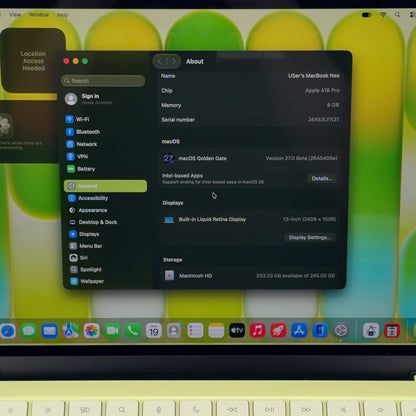This screenshot has width=416, height=416.
Task: Click Sign In Apple Account
Action: (90, 99)
